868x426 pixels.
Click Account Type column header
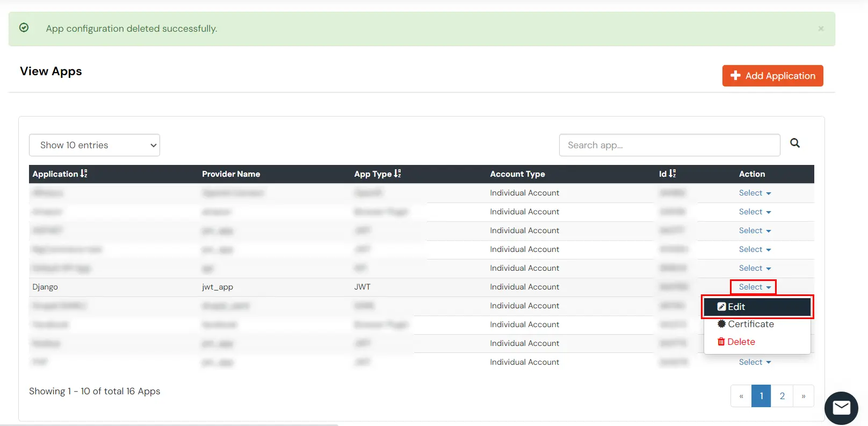517,174
